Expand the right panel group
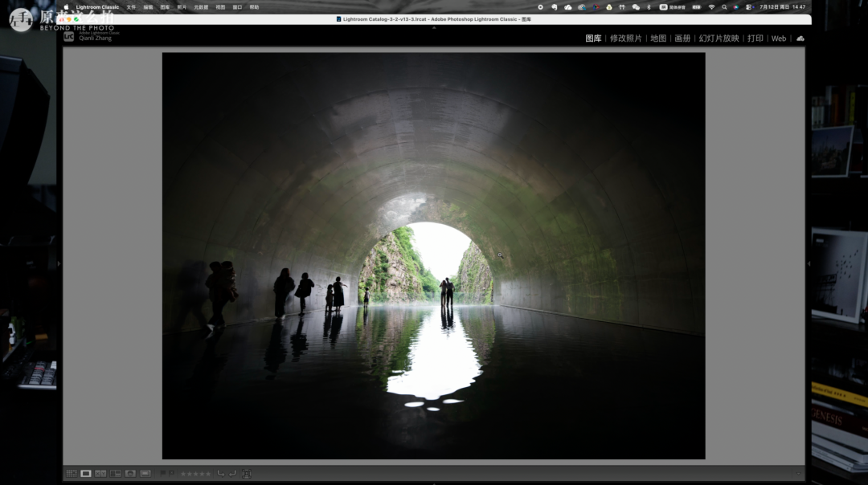The width and height of the screenshot is (868, 485). point(809,264)
